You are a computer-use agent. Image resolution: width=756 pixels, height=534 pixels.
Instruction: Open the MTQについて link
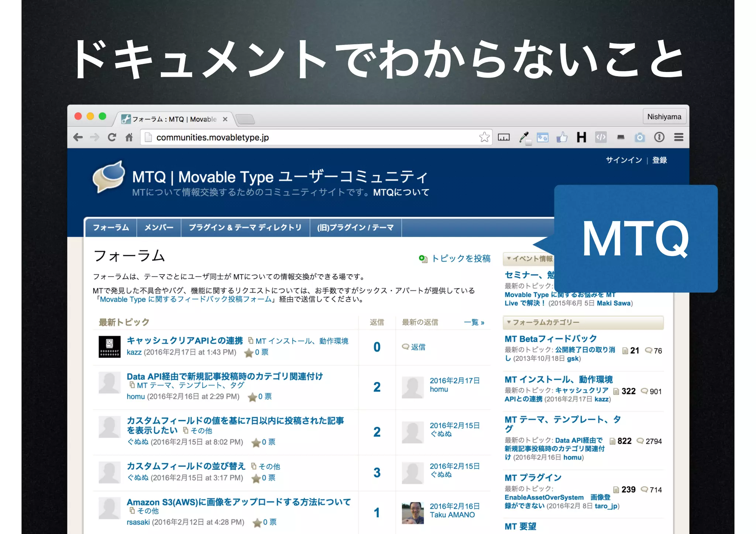pyautogui.click(x=401, y=192)
